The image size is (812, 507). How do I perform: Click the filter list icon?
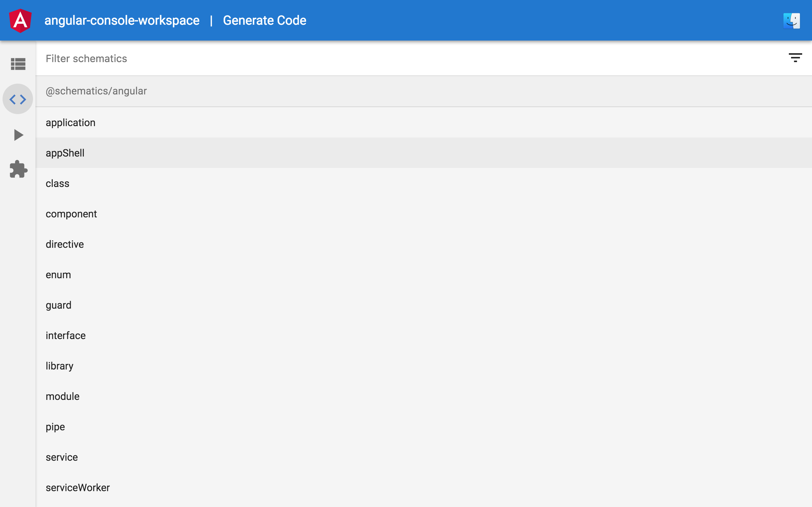[795, 58]
